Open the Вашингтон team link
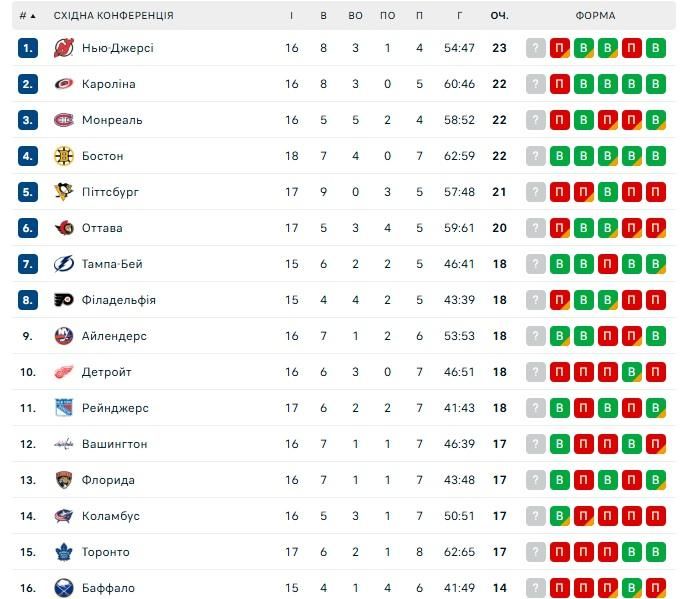Screen dimensions: 685x599 pyautogui.click(x=115, y=444)
